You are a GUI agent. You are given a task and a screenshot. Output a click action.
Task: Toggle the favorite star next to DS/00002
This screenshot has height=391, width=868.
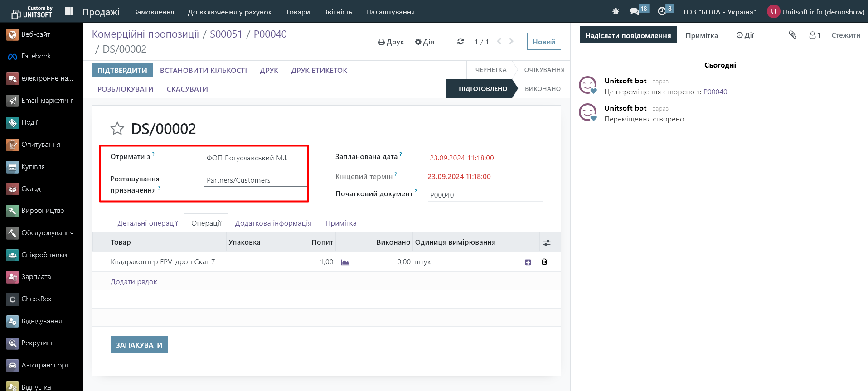117,129
